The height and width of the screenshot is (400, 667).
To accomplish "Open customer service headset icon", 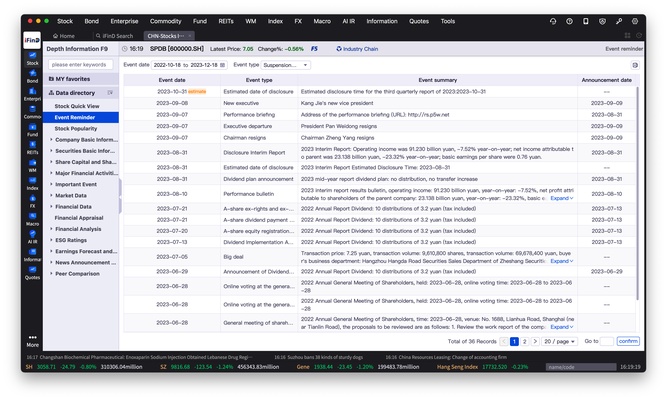I will [553, 21].
